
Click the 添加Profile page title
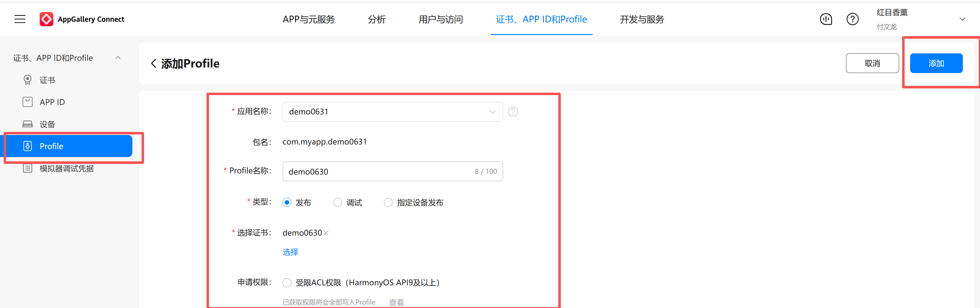click(190, 63)
